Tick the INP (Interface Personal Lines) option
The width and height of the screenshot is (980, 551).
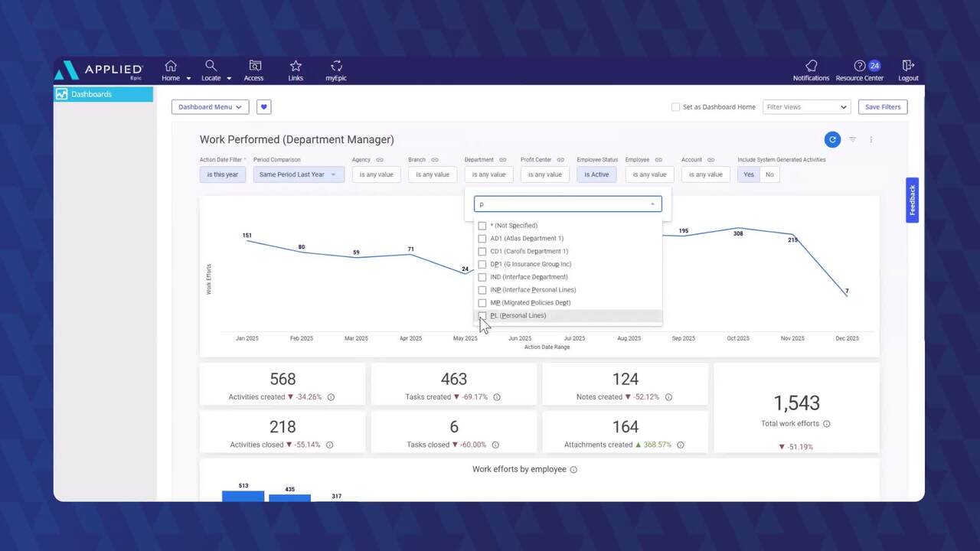pos(482,290)
